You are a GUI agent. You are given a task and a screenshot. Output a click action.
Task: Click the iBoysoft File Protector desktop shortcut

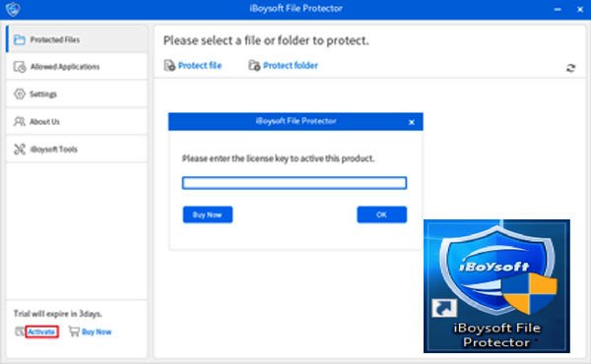click(x=496, y=286)
